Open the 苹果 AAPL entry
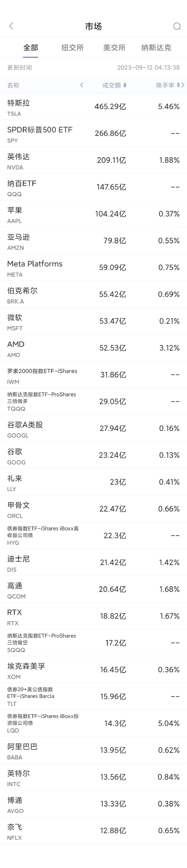Viewport: 187px width, 868px height. pyautogui.click(x=93, y=214)
